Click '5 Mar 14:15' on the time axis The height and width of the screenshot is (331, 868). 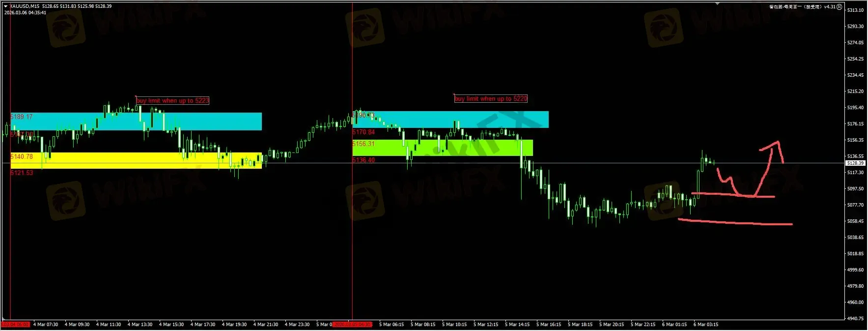pyautogui.click(x=517, y=325)
